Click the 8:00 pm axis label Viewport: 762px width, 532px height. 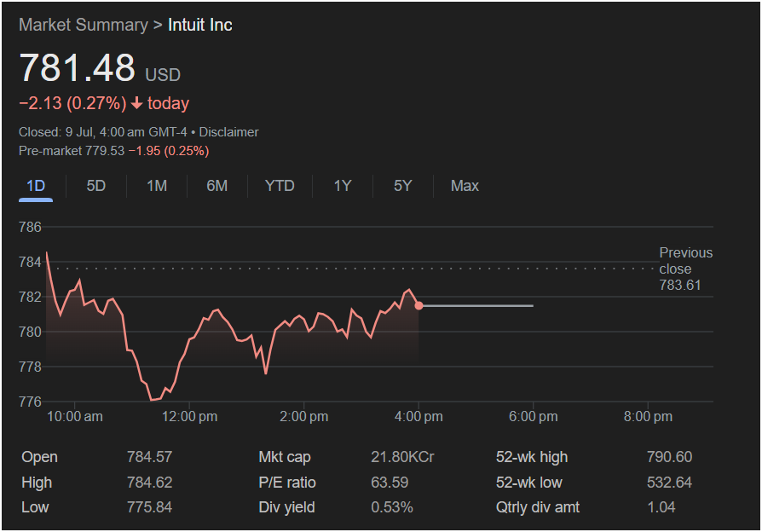(649, 417)
